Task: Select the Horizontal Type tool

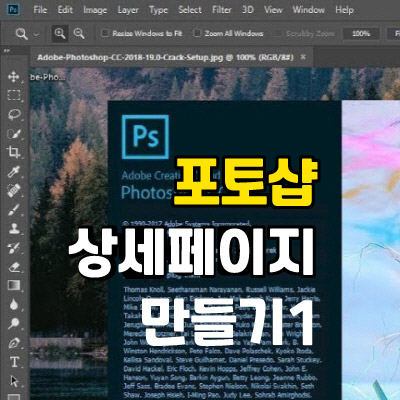Action: click(x=14, y=362)
